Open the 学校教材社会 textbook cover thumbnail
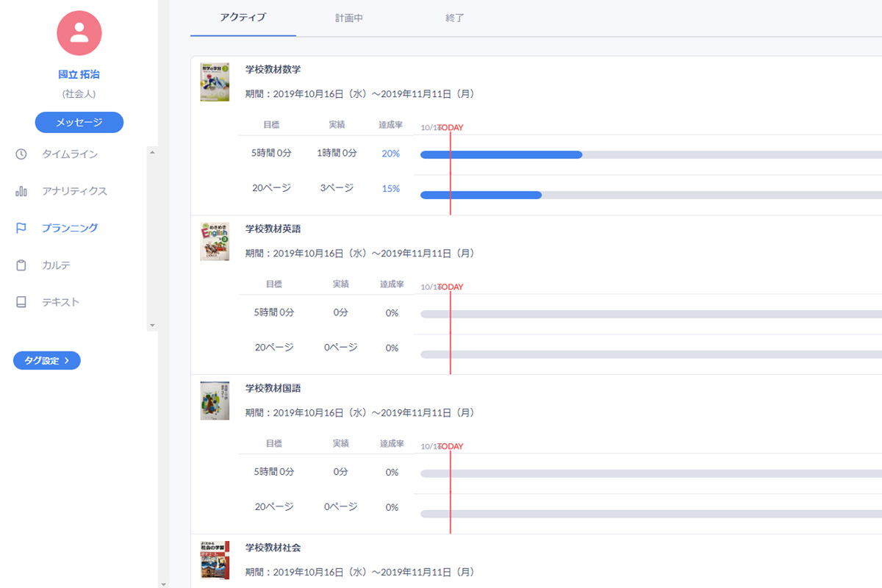 215,560
